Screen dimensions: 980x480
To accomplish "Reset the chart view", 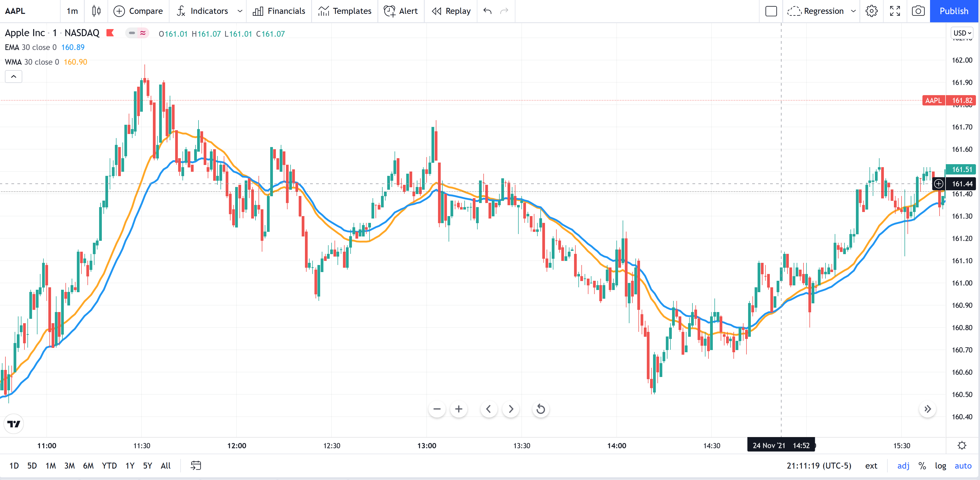I will [x=541, y=409].
